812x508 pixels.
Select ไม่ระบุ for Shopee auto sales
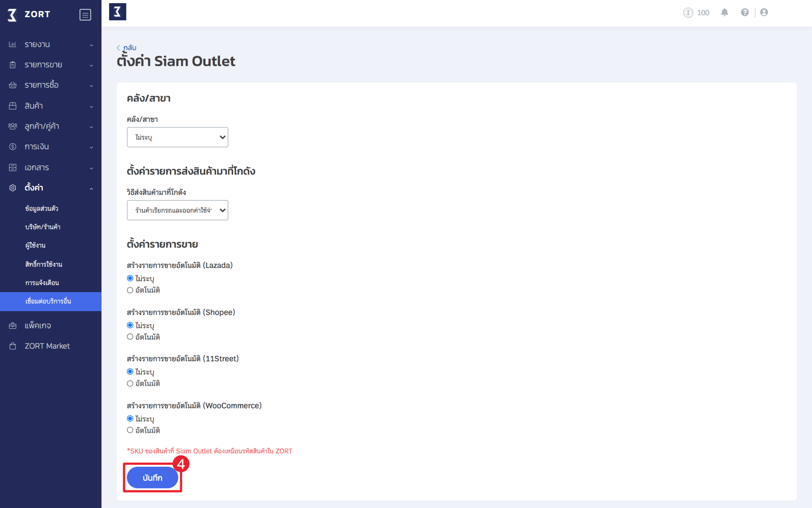click(x=130, y=325)
